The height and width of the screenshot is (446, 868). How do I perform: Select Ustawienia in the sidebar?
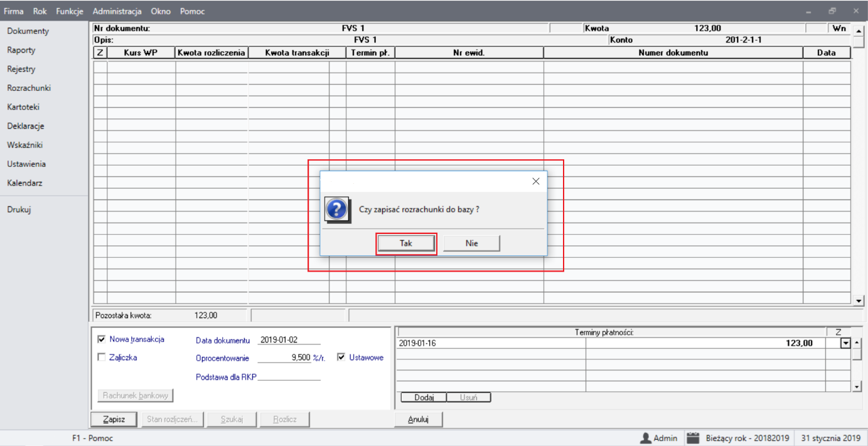tap(26, 164)
